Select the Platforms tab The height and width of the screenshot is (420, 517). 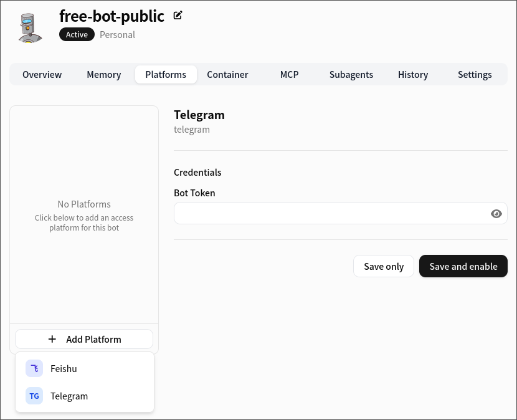click(x=166, y=75)
